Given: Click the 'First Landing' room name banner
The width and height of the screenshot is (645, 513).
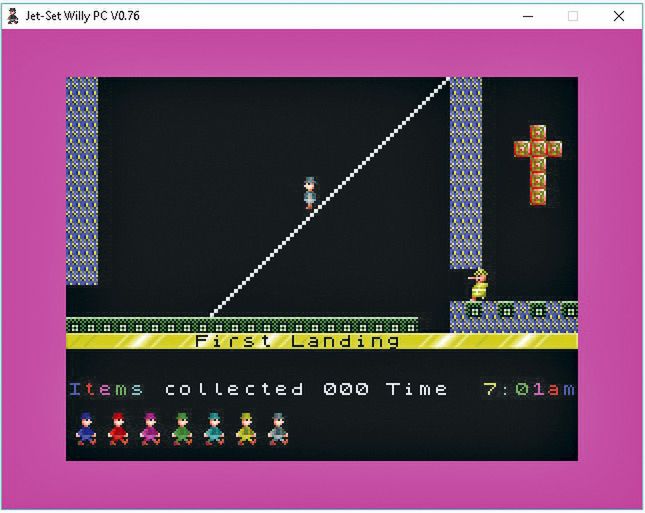Looking at the screenshot, I should (322, 341).
